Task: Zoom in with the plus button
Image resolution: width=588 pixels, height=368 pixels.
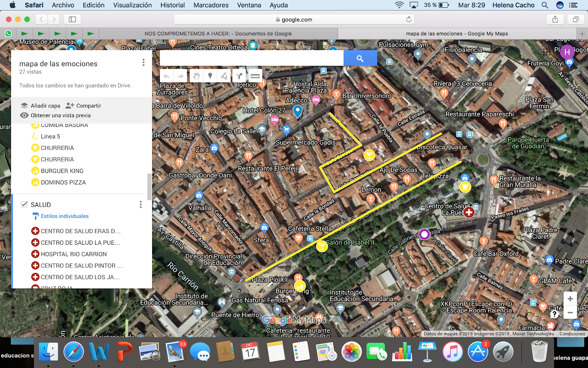Action: (x=570, y=299)
